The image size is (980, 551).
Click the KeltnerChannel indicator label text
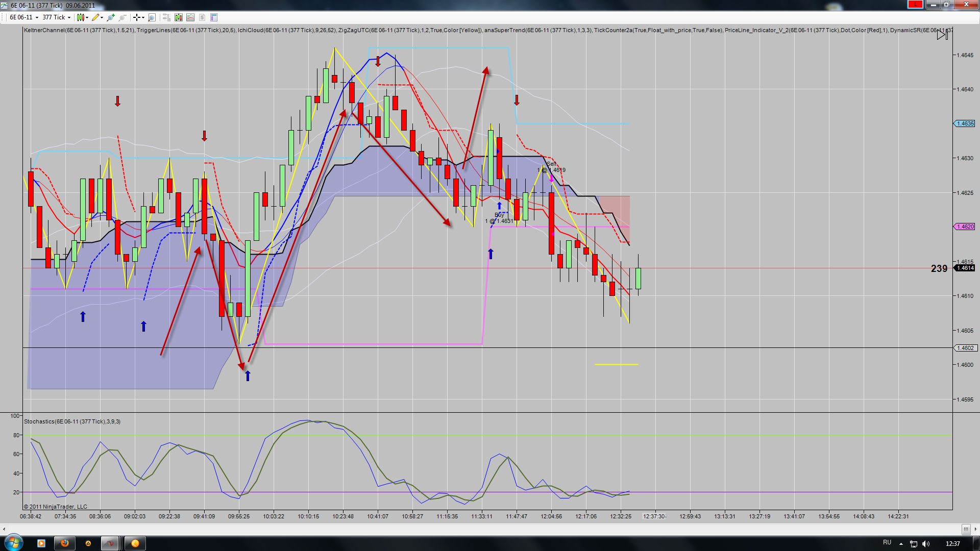point(79,30)
